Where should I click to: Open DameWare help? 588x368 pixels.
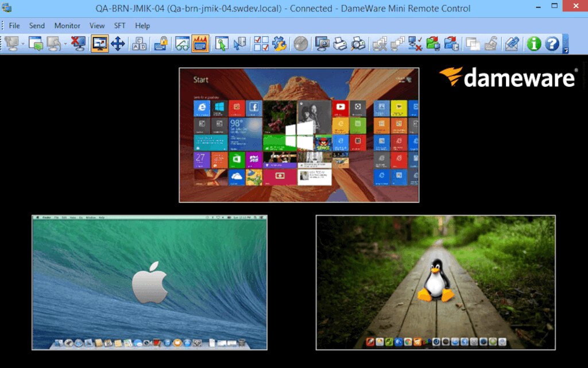tap(551, 43)
